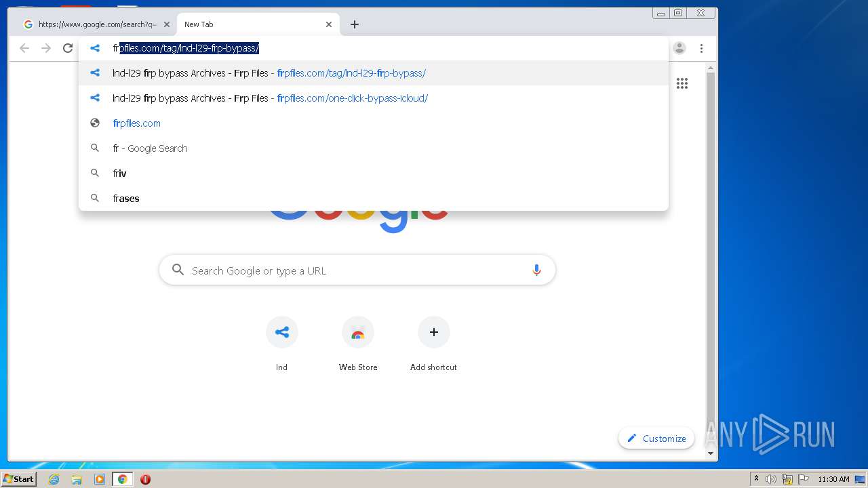
Task: Open the Windows Start menu
Action: coord(18,479)
